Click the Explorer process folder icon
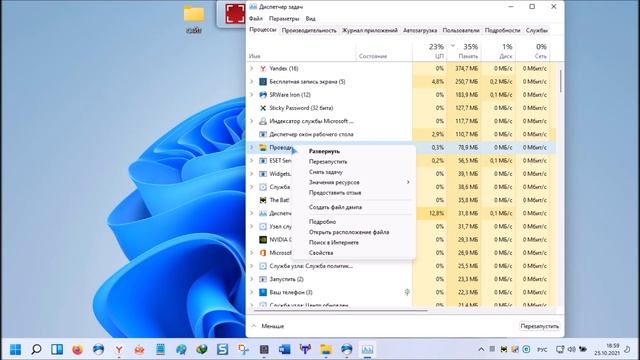The image size is (640, 360). click(263, 147)
